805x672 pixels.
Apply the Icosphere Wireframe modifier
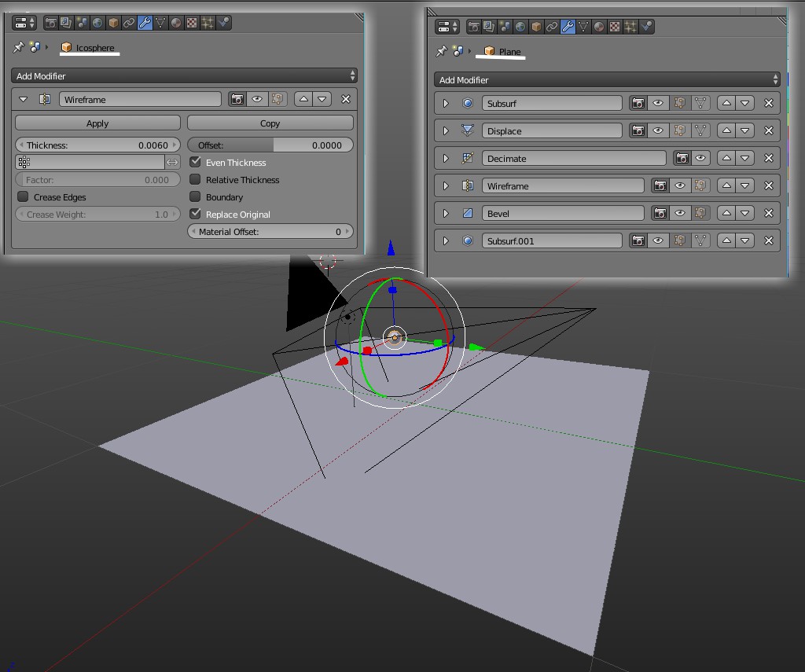97,123
